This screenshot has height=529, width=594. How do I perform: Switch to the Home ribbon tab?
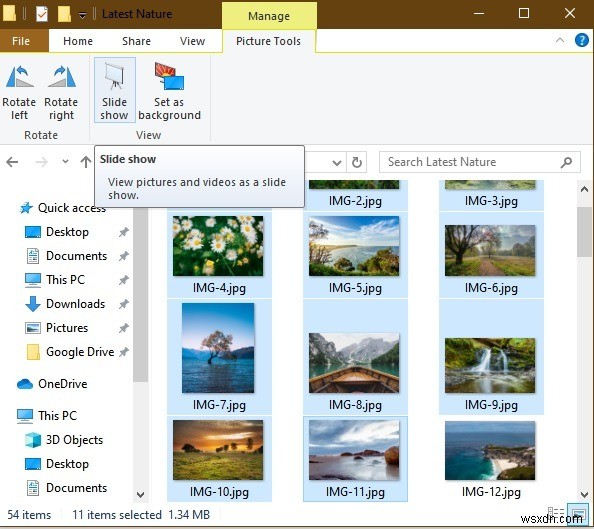(78, 41)
